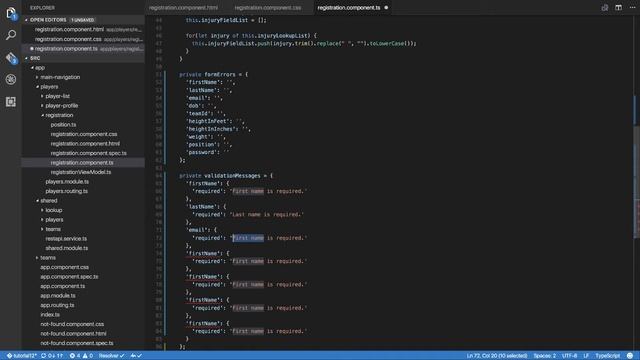Open registration.component.css in registration folder
Image resolution: width=640 pixels, height=360 pixels.
pyautogui.click(x=84, y=134)
